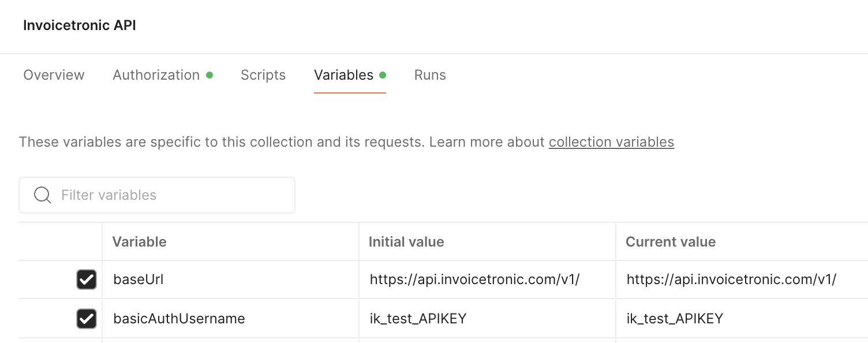Go to the Runs tab

point(430,75)
